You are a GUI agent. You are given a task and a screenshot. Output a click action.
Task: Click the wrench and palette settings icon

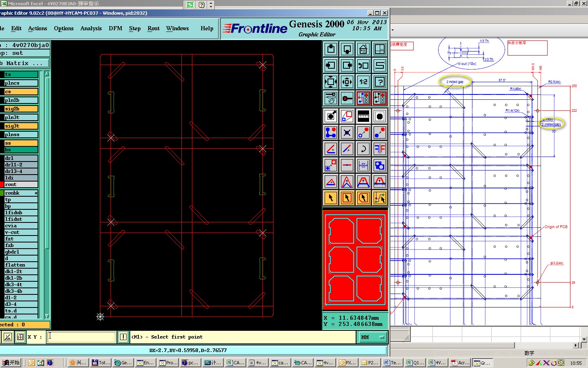point(331,98)
